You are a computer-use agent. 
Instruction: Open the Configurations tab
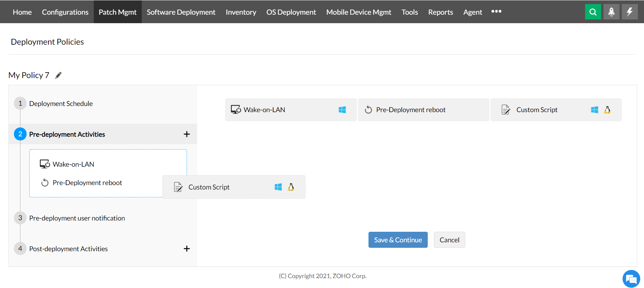(65, 12)
